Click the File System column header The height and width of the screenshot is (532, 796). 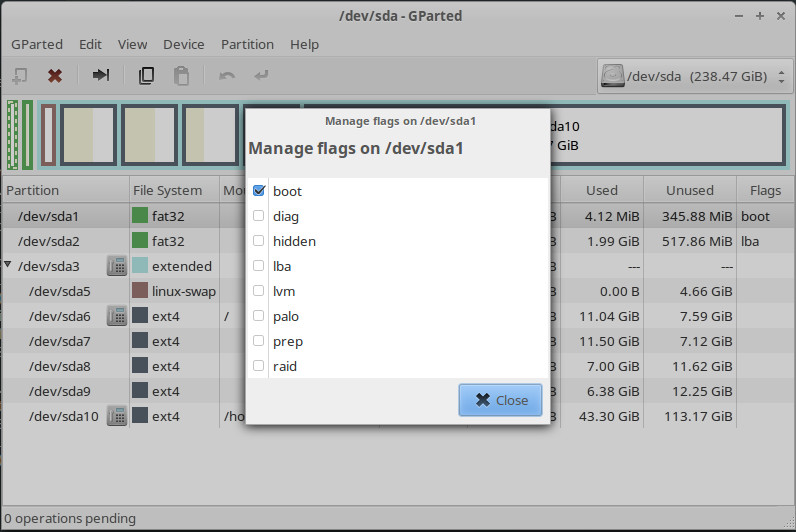[x=174, y=190]
